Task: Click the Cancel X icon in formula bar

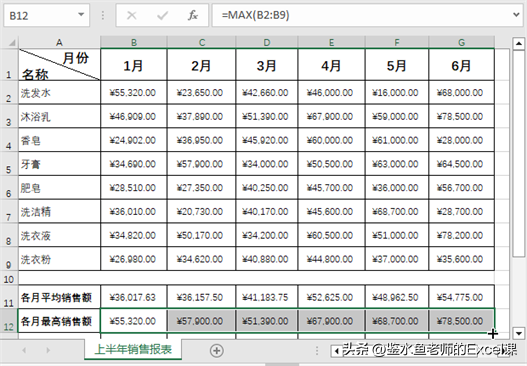Action: tap(132, 15)
